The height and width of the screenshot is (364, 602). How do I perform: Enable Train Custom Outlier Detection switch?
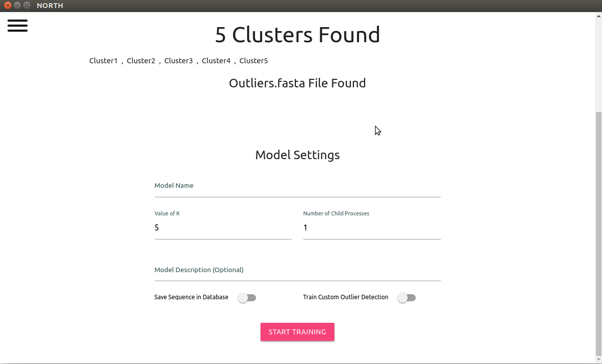[x=407, y=298]
